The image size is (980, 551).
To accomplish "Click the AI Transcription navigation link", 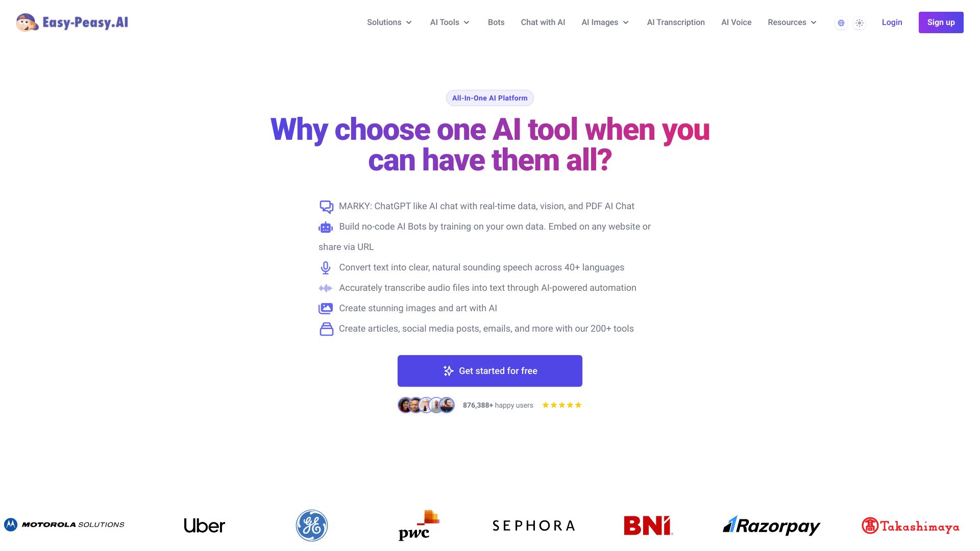I will click(x=676, y=21).
